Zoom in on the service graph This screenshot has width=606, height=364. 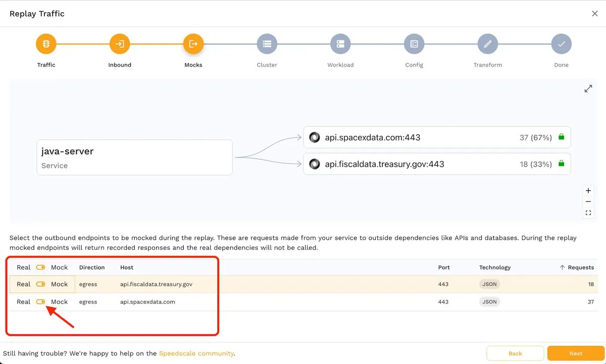pos(588,191)
